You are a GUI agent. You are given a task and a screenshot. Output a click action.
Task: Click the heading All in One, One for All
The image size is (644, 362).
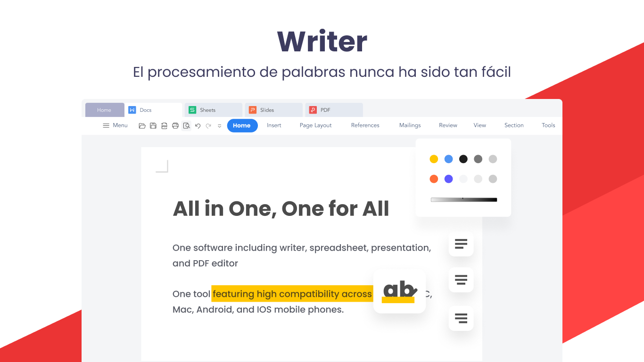pos(281,209)
